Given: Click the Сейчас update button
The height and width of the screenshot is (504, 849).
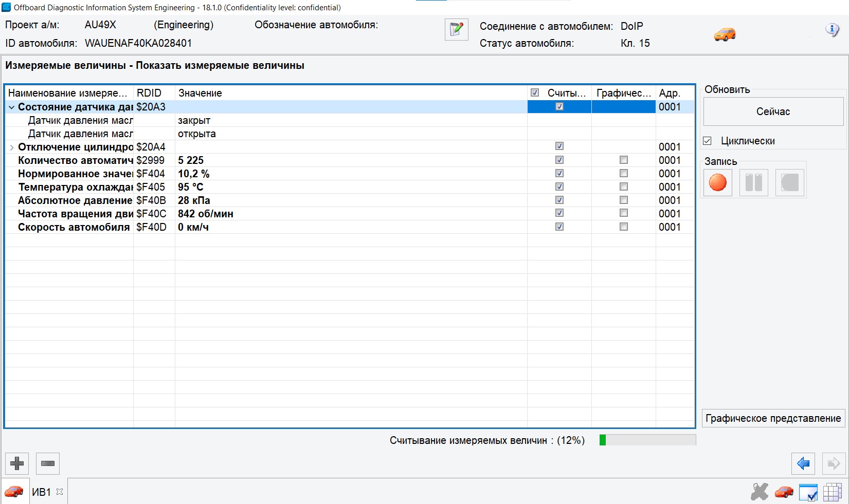Looking at the screenshot, I should click(x=773, y=111).
